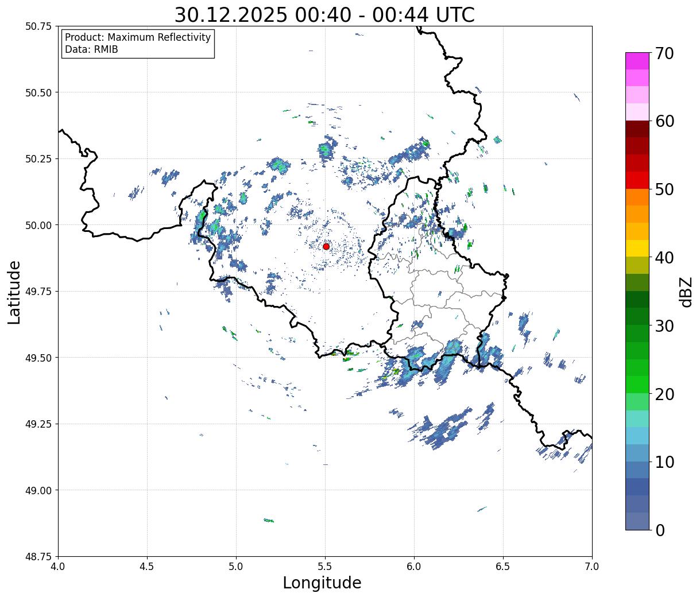This screenshot has width=700, height=597.
Task: Click the colorbar tick label 30
Action: pyautogui.click(x=664, y=326)
